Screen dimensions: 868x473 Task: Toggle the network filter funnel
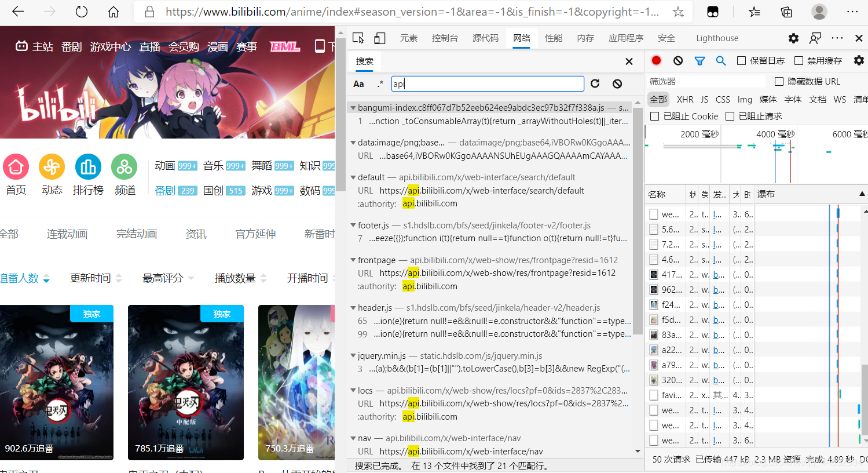tap(699, 60)
